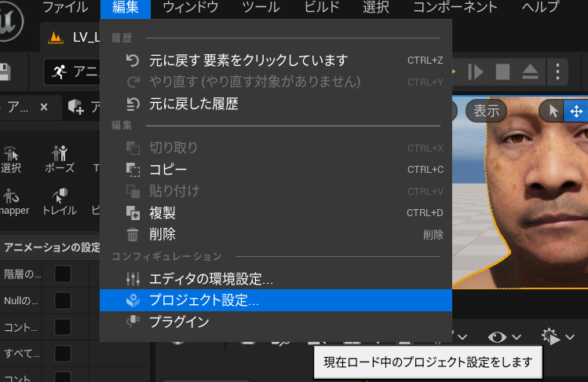
Task: Close the ア... panel tab
Action: [44, 107]
